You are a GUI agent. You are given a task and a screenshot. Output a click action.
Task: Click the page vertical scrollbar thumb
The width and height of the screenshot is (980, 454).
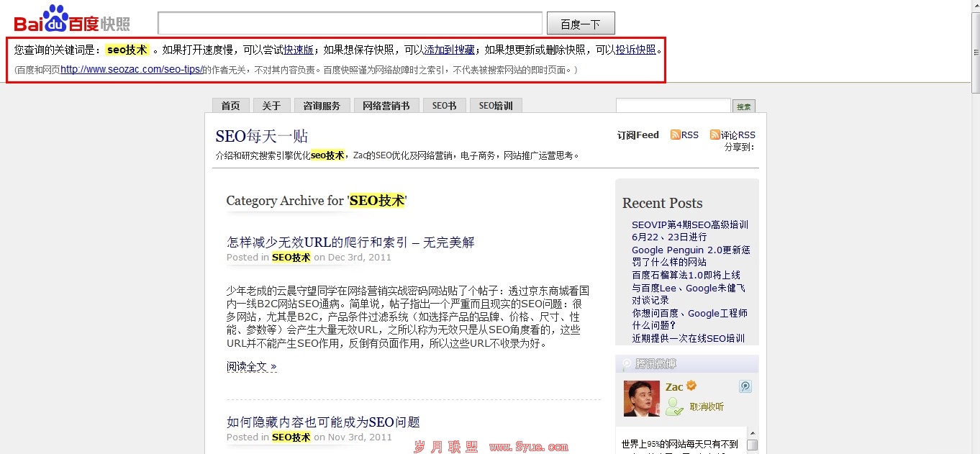click(x=974, y=53)
